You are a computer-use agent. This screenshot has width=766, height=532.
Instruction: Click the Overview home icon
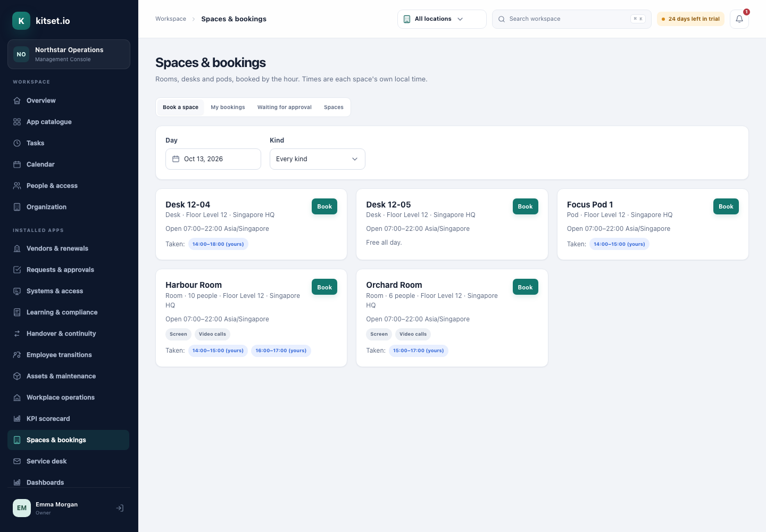(17, 101)
